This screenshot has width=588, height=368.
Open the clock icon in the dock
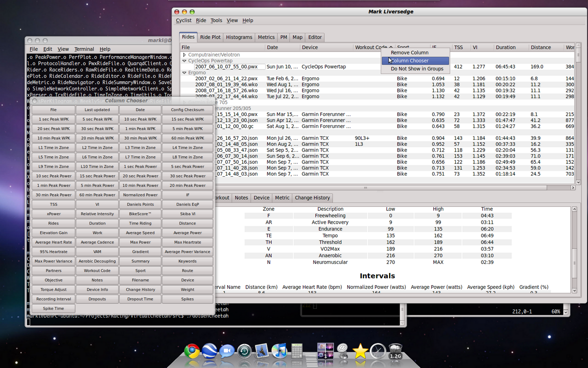pyautogui.click(x=378, y=351)
